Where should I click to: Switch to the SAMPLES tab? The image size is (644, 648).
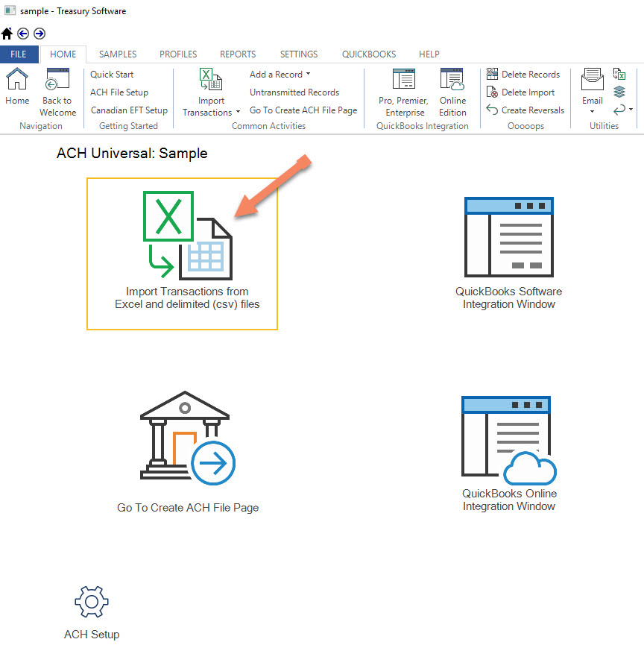(118, 54)
